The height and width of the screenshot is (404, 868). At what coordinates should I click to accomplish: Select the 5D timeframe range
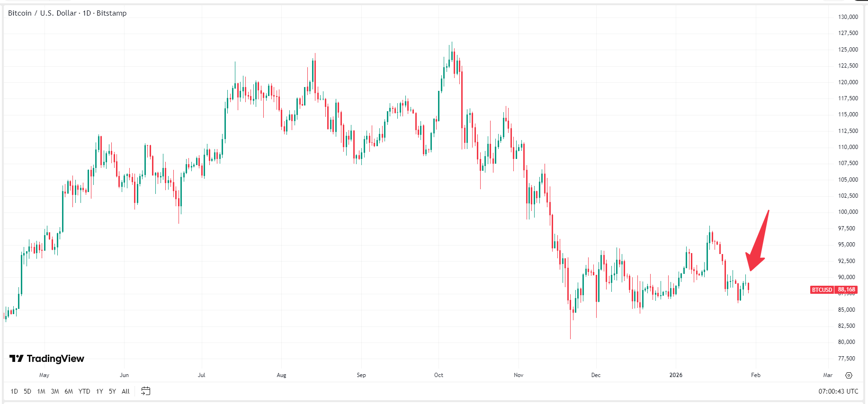[x=27, y=391]
